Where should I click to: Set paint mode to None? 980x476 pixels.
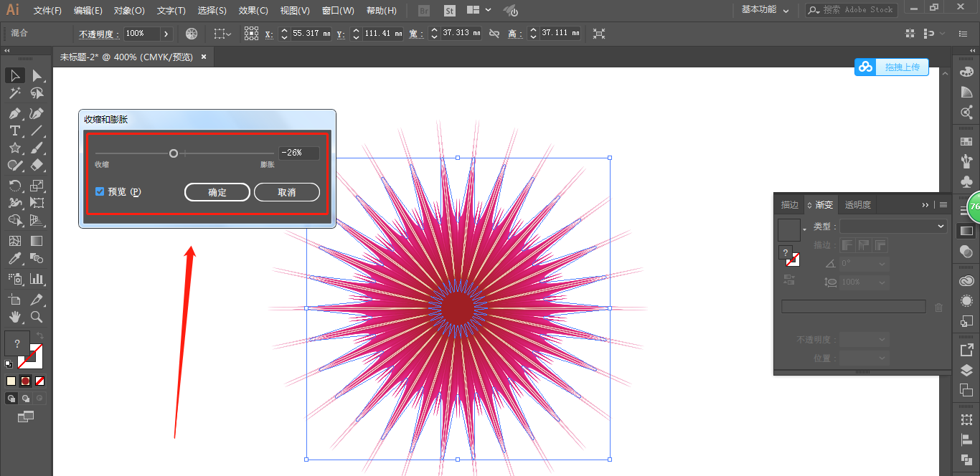[40, 381]
